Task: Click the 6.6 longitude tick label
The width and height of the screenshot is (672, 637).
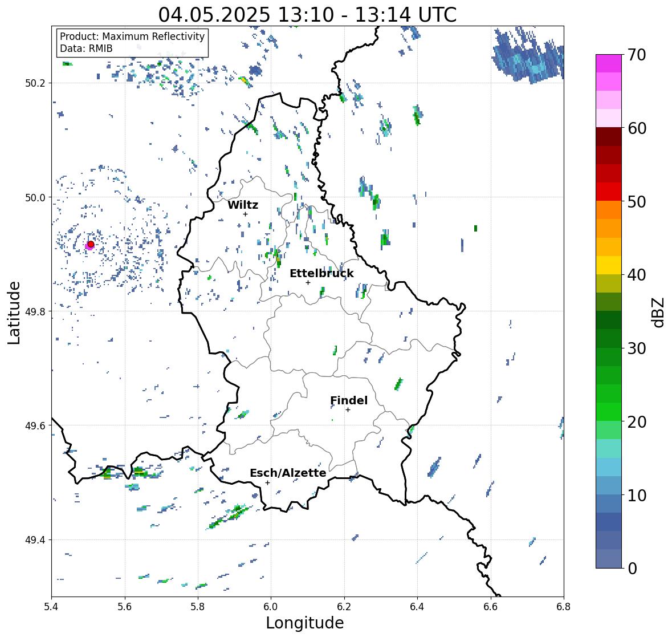Action: click(490, 606)
